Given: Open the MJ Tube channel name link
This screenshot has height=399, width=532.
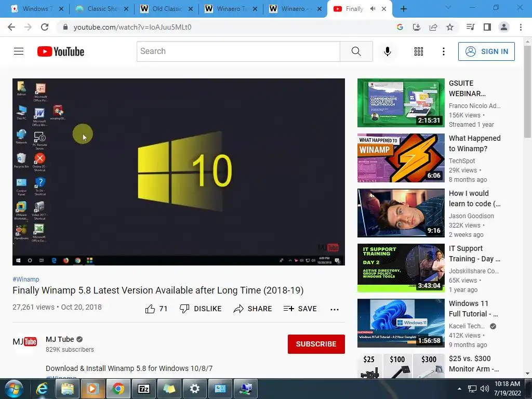Looking at the screenshot, I should coord(60,339).
